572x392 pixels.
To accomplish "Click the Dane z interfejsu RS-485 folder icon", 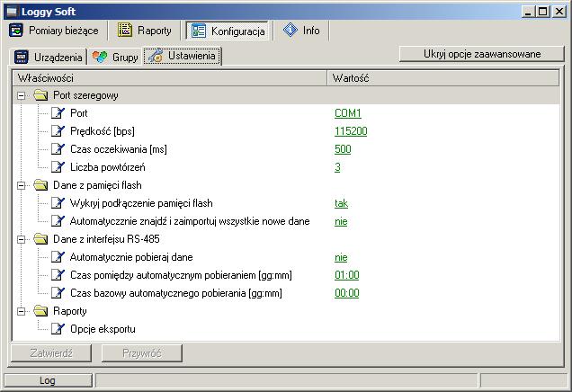I will pyautogui.click(x=40, y=239).
